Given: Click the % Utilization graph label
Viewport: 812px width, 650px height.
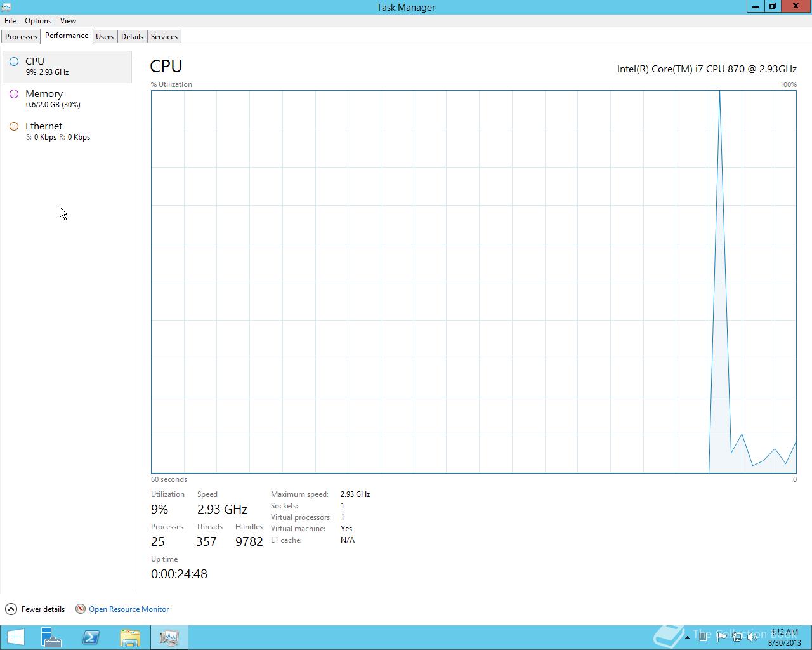Looking at the screenshot, I should click(x=171, y=84).
